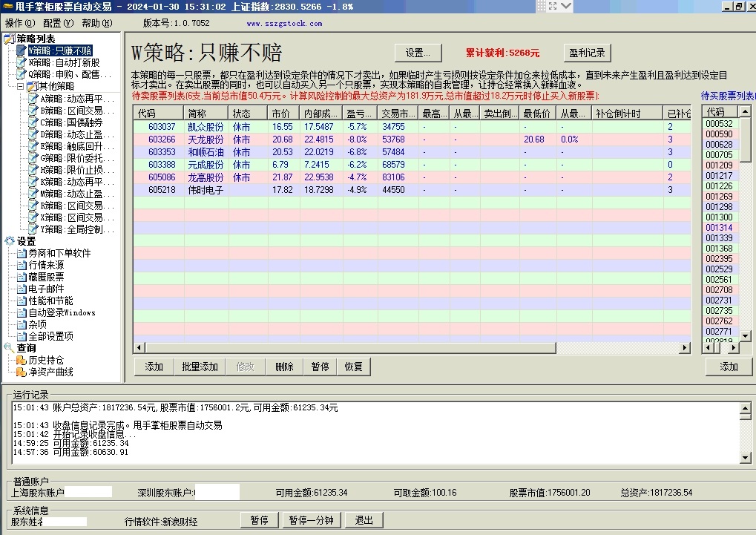Click the 策略列表 root icon
Viewport: 756px width, 535px height.
(x=10, y=39)
